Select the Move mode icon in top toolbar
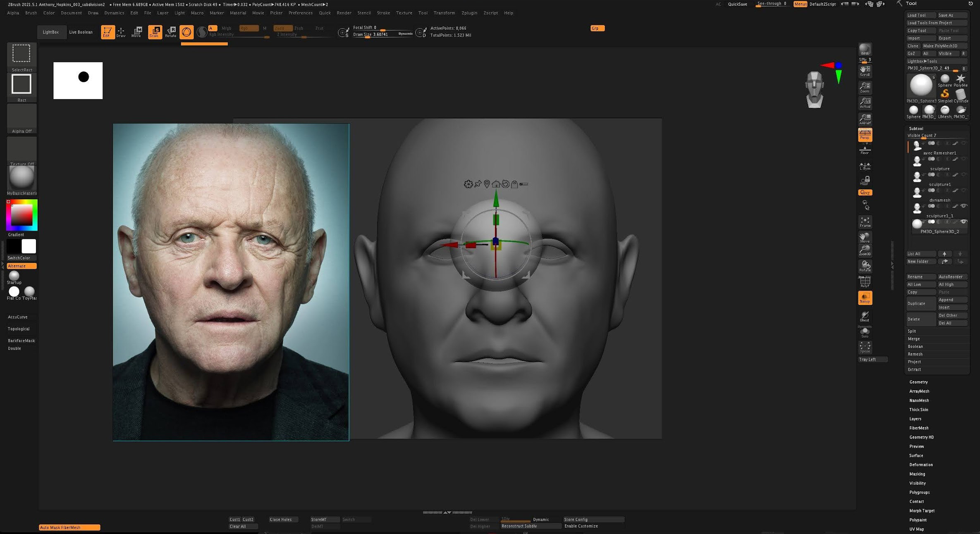This screenshot has width=980, height=534. [136, 32]
